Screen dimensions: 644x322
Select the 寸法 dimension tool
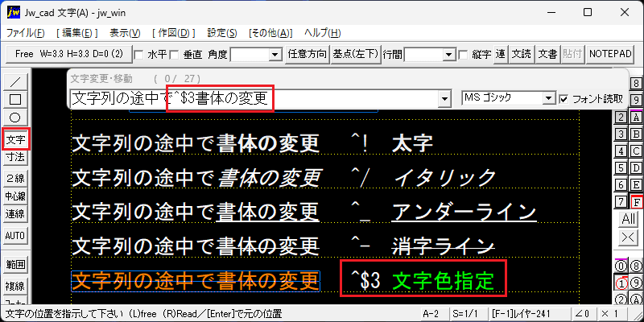coord(15,156)
